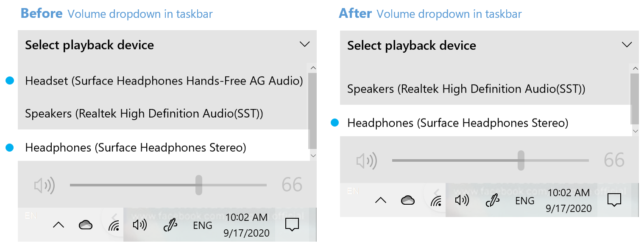The height and width of the screenshot is (251, 644).
Task: Select Speakers (Realtek) in the Before device list
Action: click(x=144, y=114)
